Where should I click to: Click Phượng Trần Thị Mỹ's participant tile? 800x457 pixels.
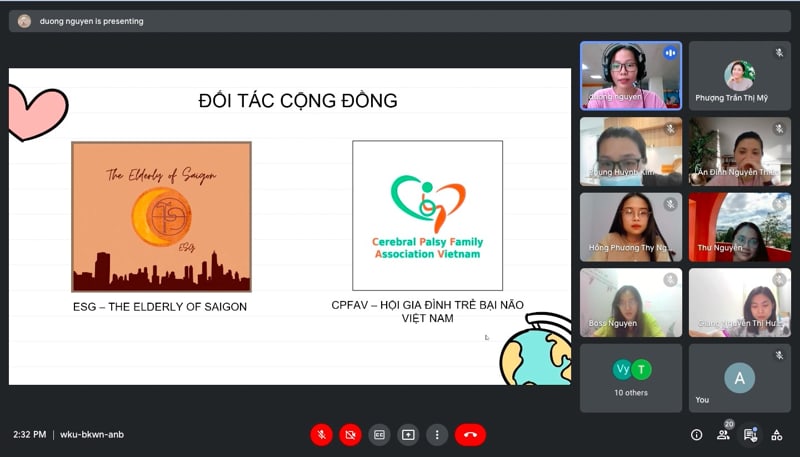[739, 75]
